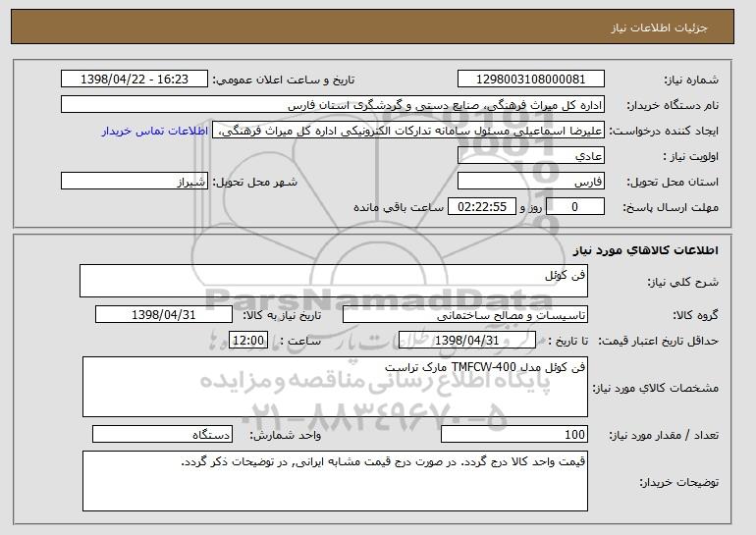This screenshot has height=535, width=756.
Task: Click the label شهر محل تحویل
Action: tap(255, 182)
